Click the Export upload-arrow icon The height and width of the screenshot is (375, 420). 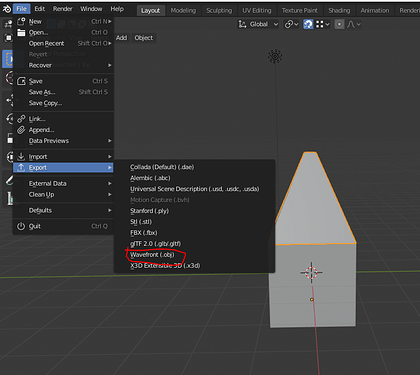[21, 167]
